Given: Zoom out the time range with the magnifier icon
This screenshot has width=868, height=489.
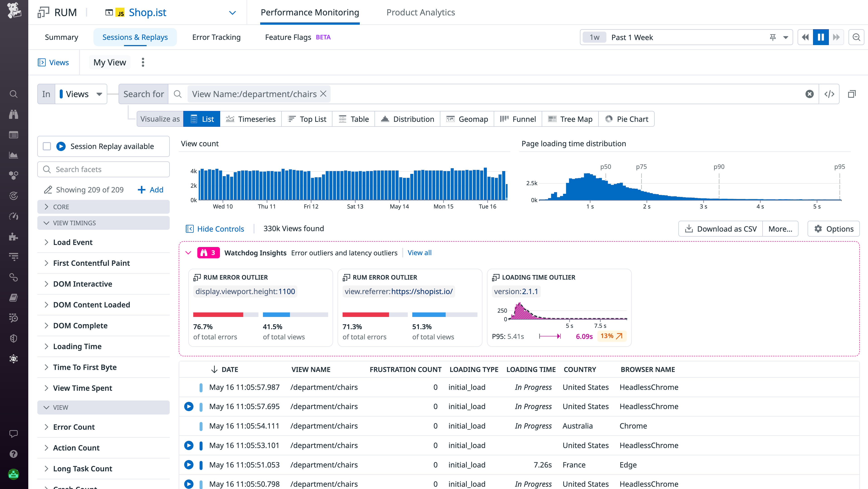Looking at the screenshot, I should (856, 37).
